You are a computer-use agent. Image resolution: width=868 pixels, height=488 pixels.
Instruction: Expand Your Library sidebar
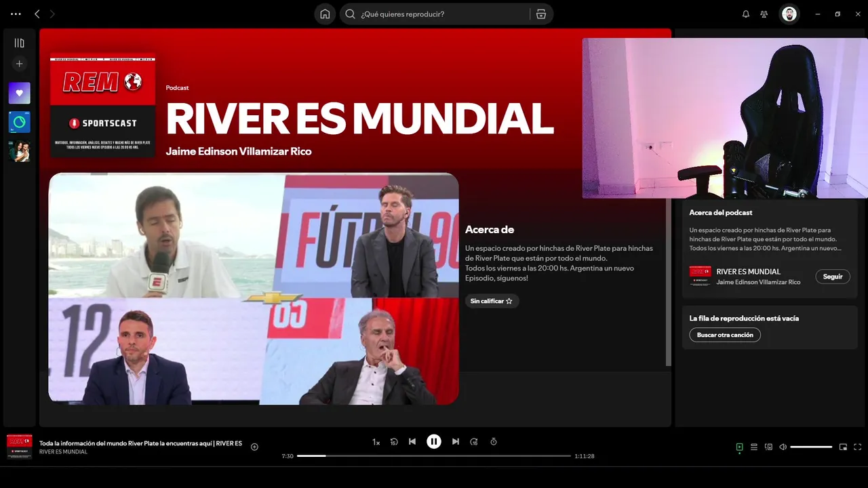(x=20, y=43)
